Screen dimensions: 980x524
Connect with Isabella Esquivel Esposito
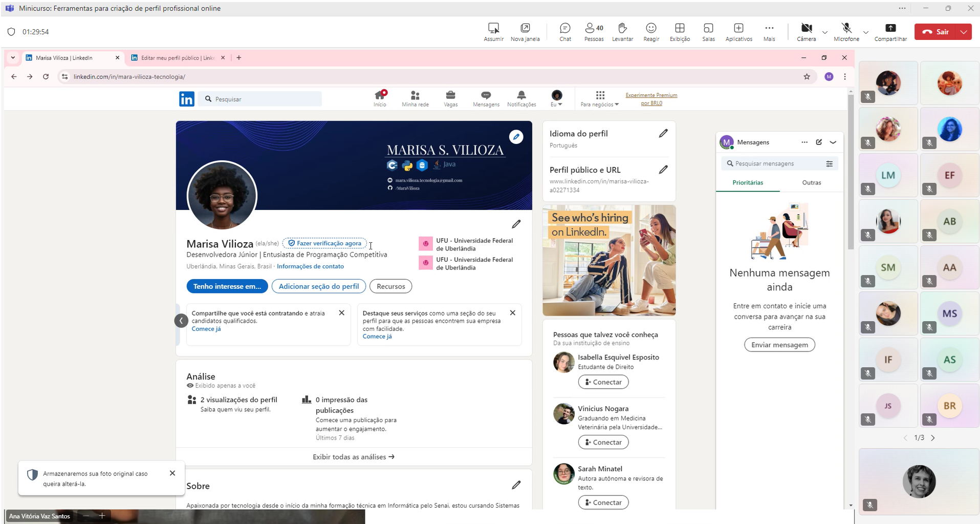[603, 382]
